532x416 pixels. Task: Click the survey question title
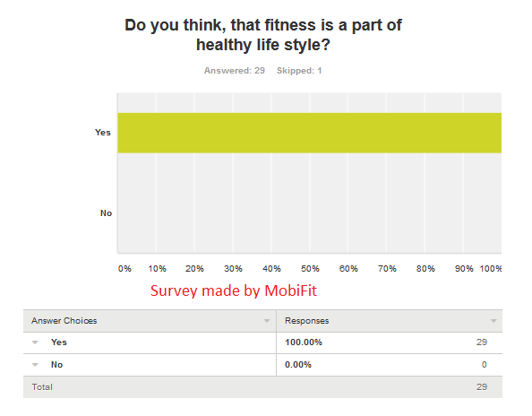pyautogui.click(x=263, y=35)
